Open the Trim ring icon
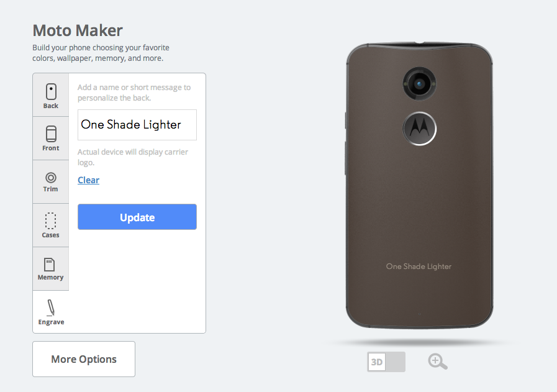 point(51,177)
